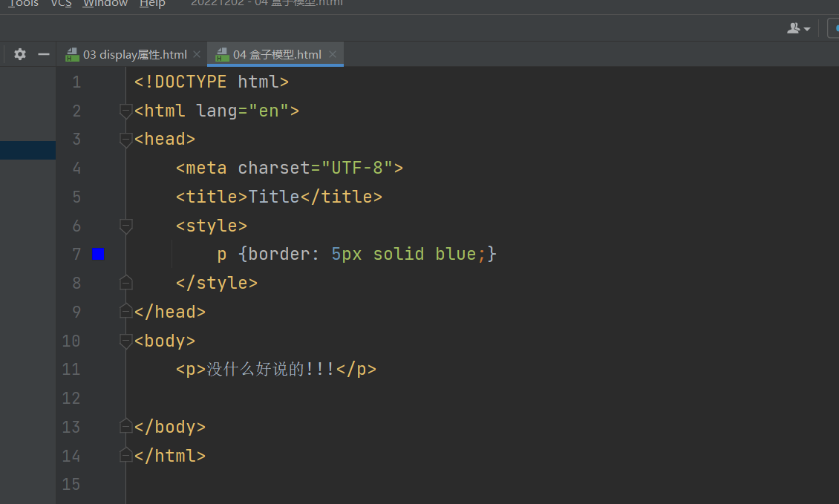Fold the head section on line 3
This screenshot has height=504, width=839.
pyautogui.click(x=126, y=140)
